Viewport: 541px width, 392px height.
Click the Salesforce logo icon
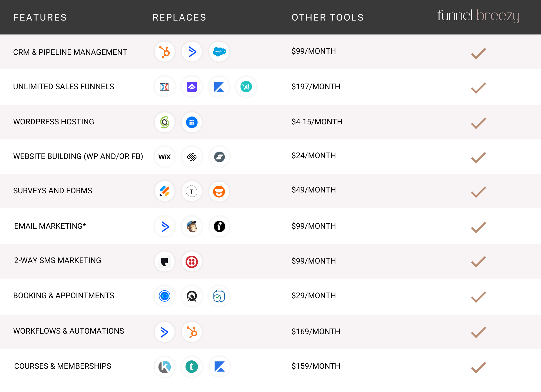[x=219, y=51]
